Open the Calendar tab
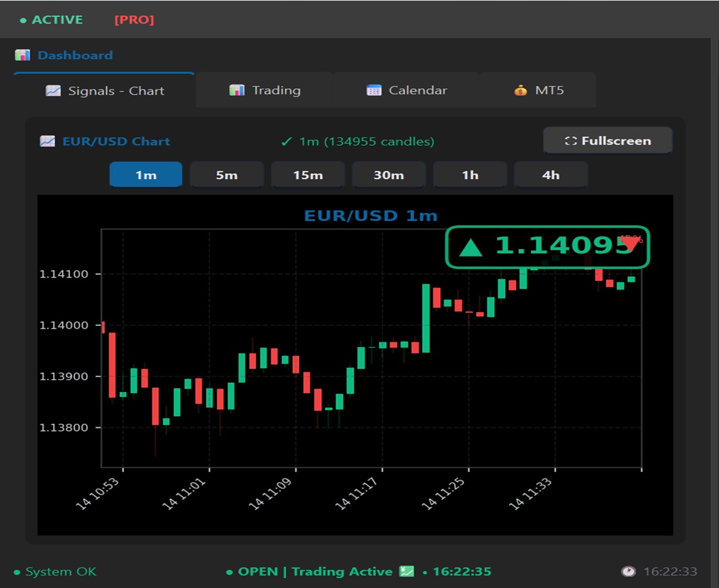Screen dimensions: 719x588 (407, 90)
